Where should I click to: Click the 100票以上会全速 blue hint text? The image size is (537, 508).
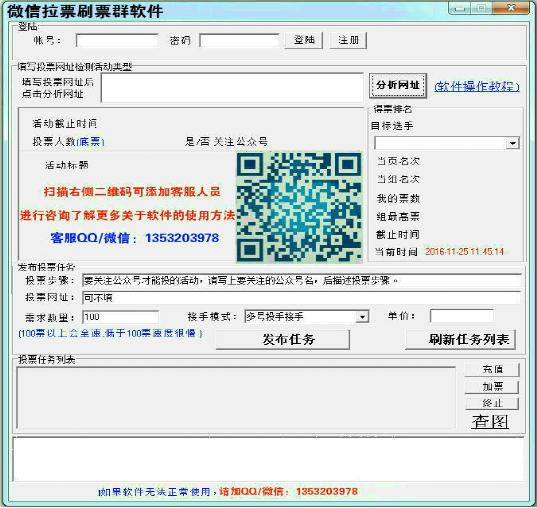click(x=110, y=333)
